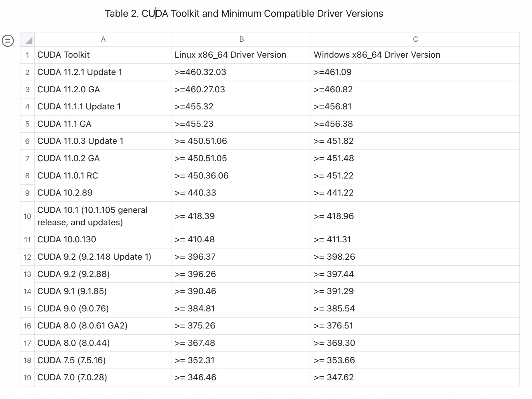Click the table title text
Image resolution: width=532 pixels, height=399 pixels.
[x=244, y=13]
